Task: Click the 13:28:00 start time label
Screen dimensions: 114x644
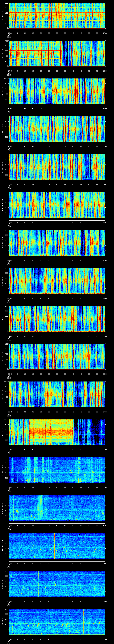Action: (9, 487)
